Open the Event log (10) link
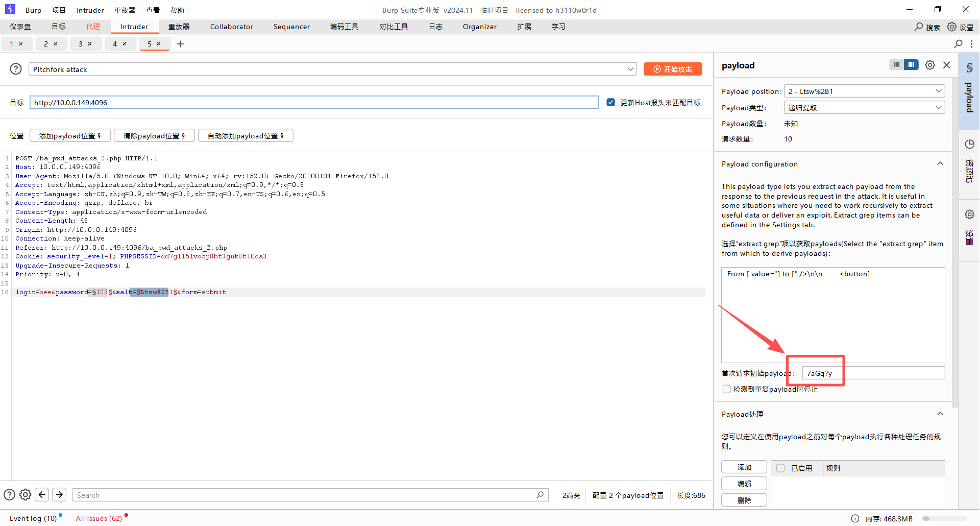 pos(33,518)
